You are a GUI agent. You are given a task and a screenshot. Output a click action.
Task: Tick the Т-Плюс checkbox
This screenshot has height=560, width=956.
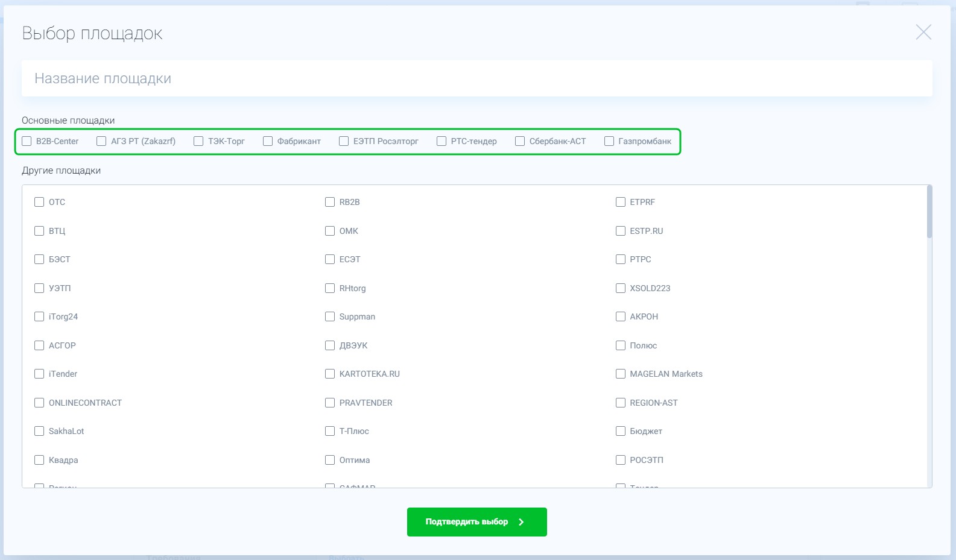[330, 431]
